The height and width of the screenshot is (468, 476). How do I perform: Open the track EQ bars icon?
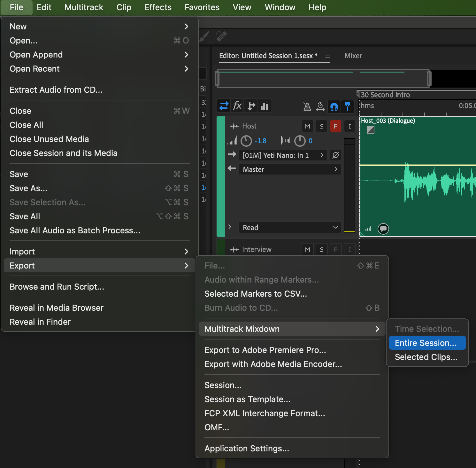[265, 106]
